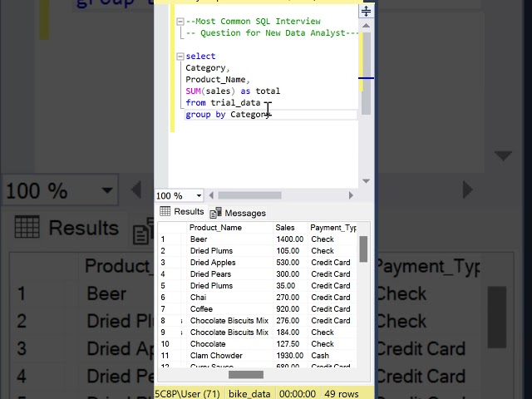Click the 'SUM(sales) as total' line

click(233, 91)
